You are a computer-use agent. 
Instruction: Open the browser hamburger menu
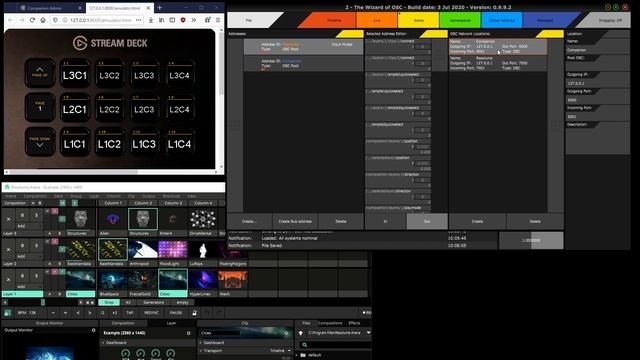click(218, 20)
